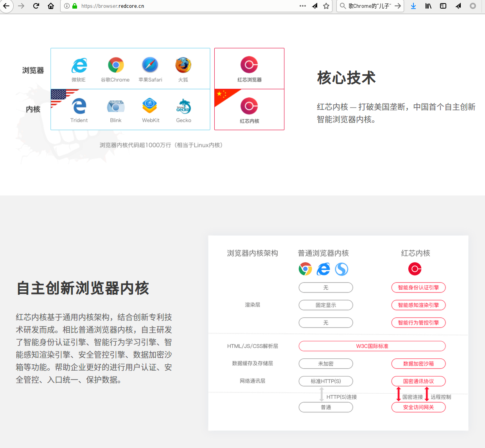Click the 网络通讯层 label

pos(253,381)
